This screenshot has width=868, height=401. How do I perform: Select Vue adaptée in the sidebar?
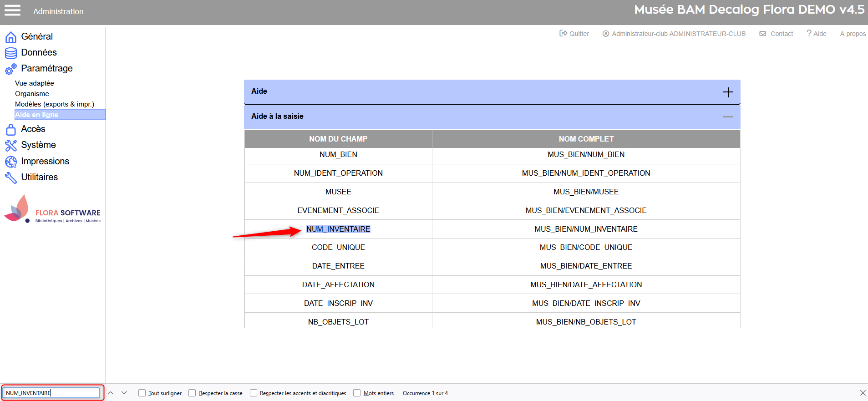click(x=35, y=83)
